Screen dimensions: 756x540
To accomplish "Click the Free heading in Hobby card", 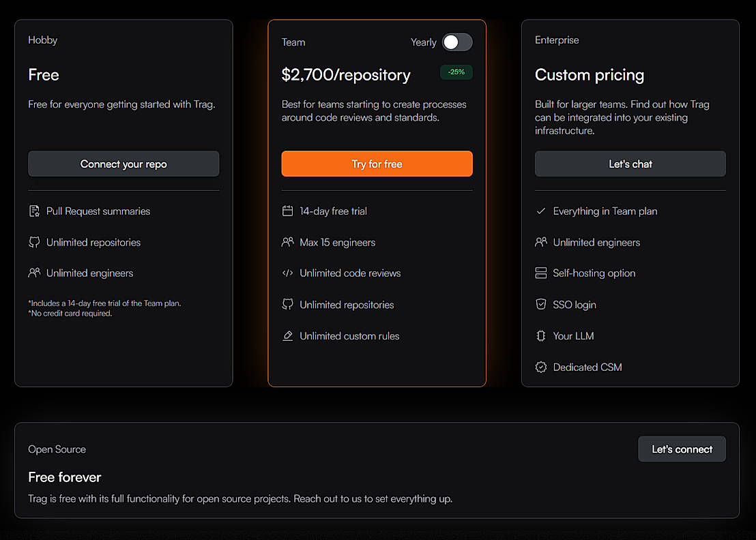I will [44, 75].
